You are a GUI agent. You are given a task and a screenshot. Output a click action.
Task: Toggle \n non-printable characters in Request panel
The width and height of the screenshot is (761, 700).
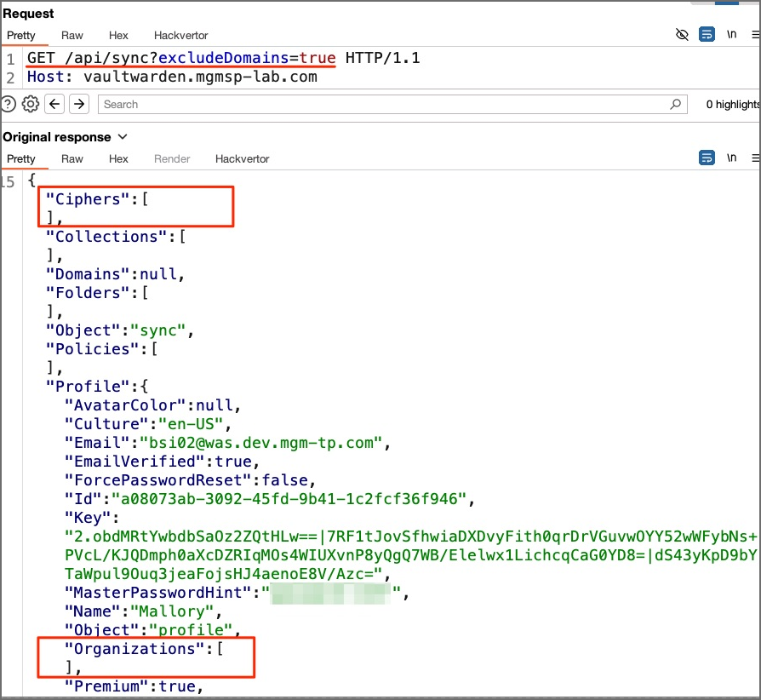pyautogui.click(x=731, y=35)
